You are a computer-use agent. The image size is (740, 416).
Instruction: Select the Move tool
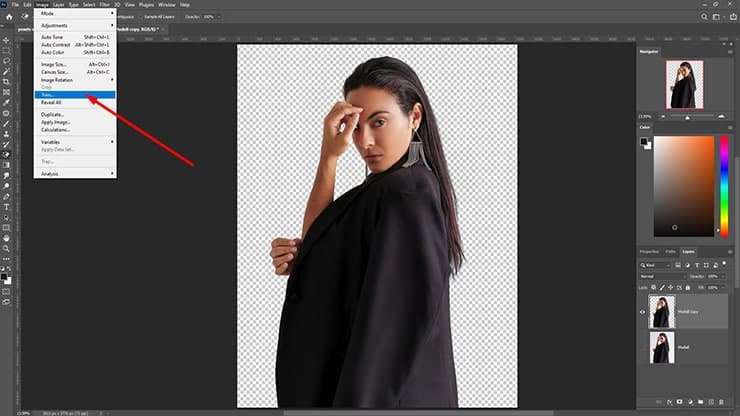[6, 40]
